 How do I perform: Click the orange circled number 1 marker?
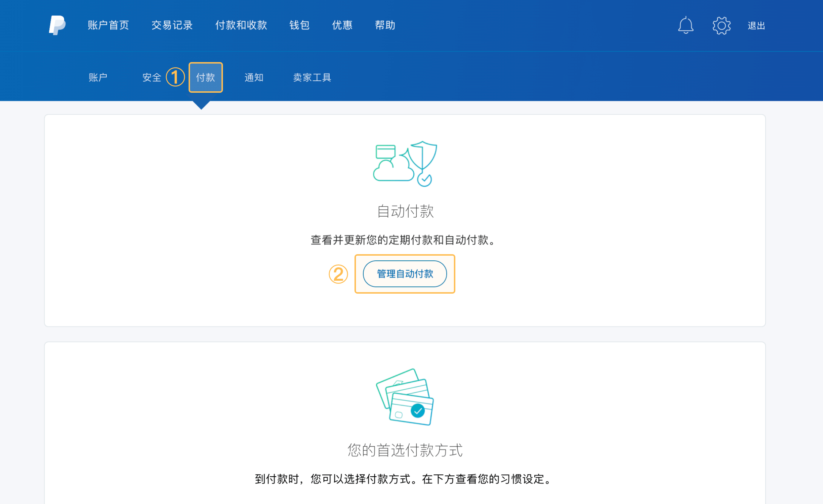tap(175, 77)
